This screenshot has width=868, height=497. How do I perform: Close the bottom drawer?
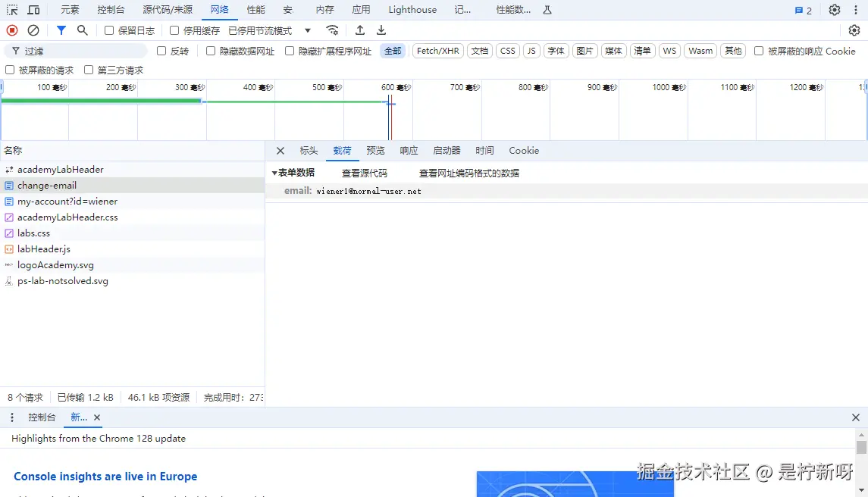(856, 417)
